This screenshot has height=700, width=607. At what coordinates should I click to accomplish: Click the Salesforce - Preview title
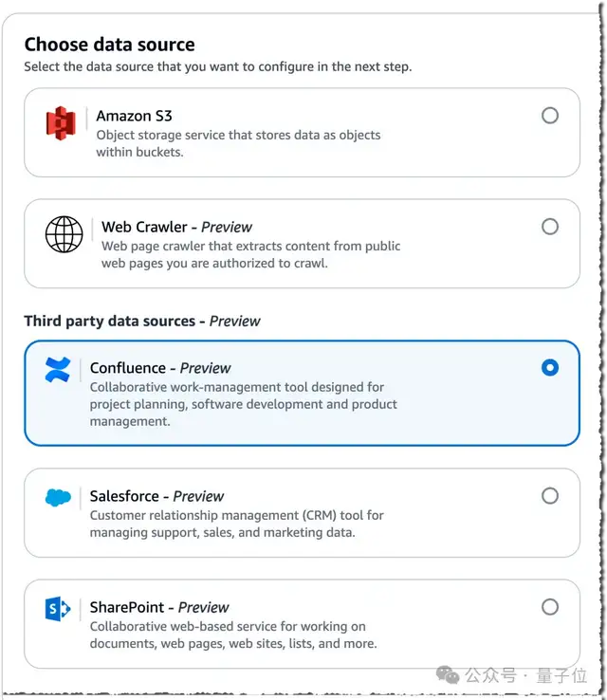[x=156, y=496]
